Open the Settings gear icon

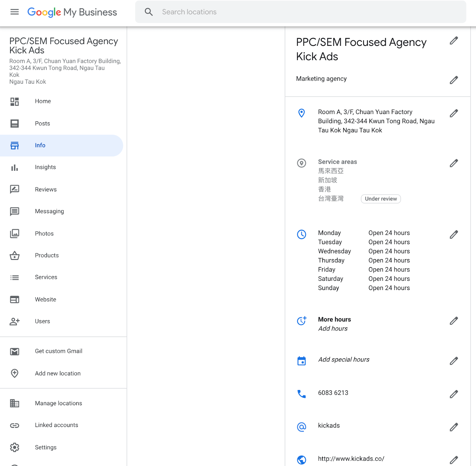coord(15,447)
